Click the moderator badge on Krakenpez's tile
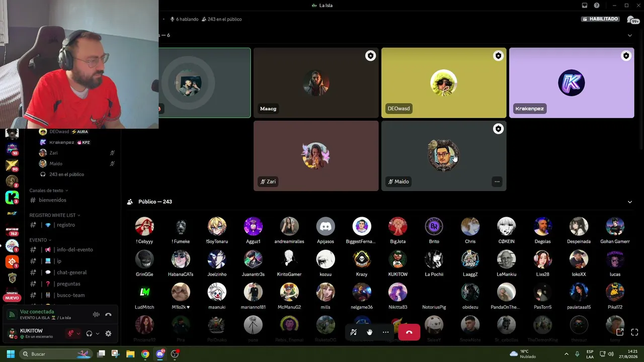 click(x=626, y=56)
